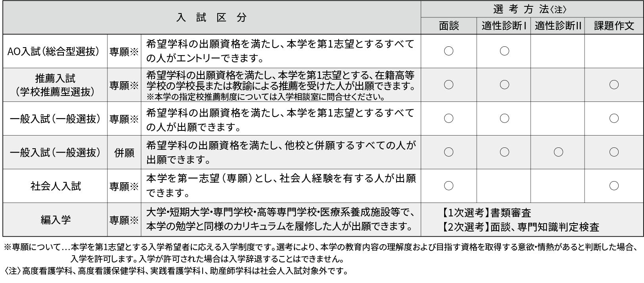Click the 【1次選考】書類審査 text

[x=486, y=213]
